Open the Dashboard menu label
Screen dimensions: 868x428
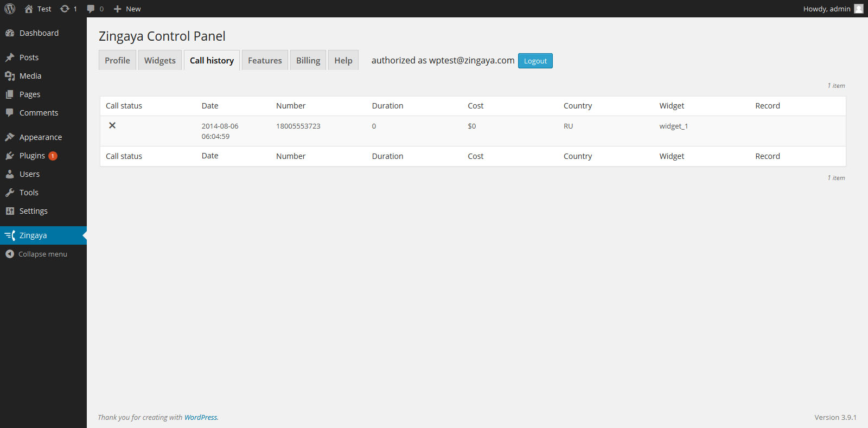point(39,33)
